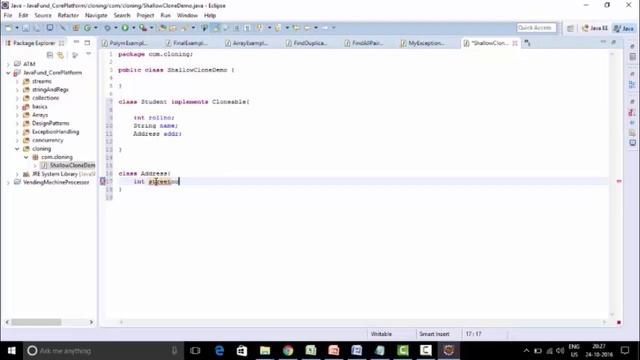This screenshot has width=640, height=360.
Task: Select the concurrency folder
Action: (x=43, y=140)
